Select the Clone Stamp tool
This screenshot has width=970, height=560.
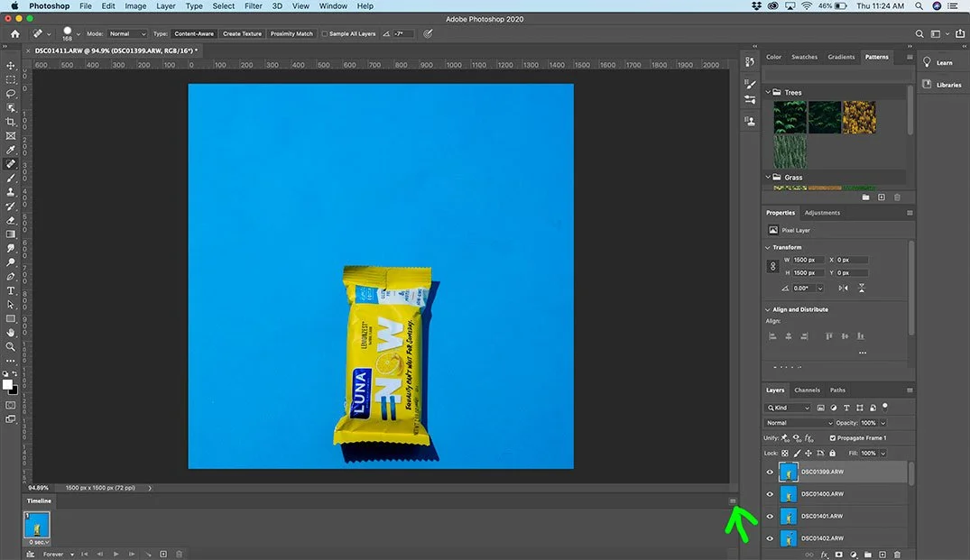11,192
